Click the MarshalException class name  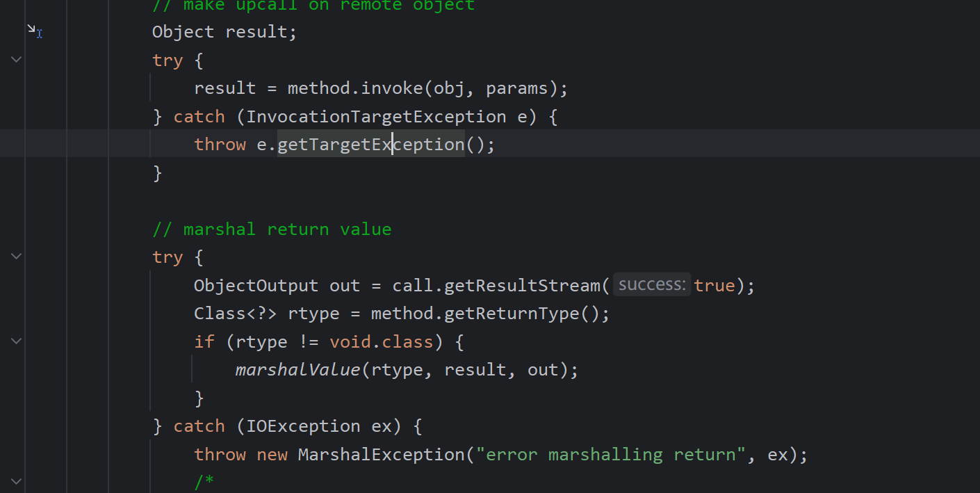[x=380, y=455]
